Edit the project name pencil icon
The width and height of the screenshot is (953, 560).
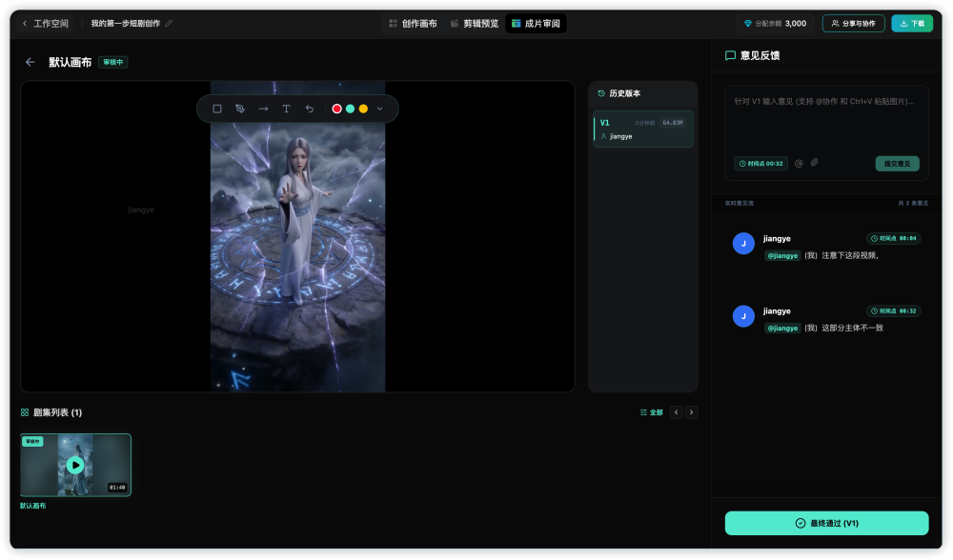pos(169,23)
